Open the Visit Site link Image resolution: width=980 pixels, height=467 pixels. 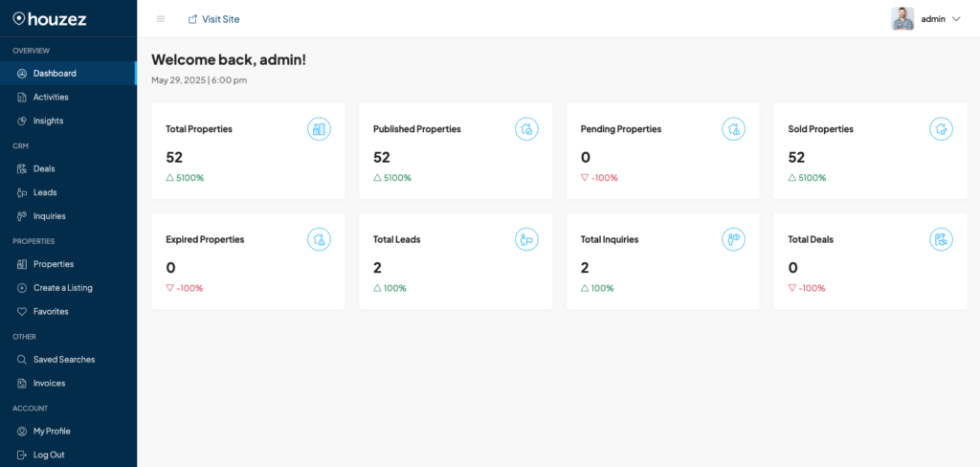pyautogui.click(x=213, y=19)
